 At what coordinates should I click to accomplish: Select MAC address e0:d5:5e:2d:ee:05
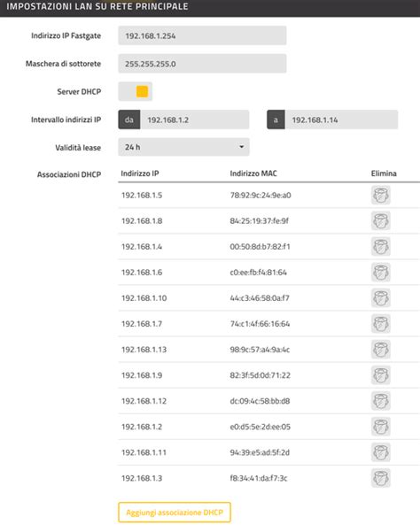pyautogui.click(x=261, y=427)
